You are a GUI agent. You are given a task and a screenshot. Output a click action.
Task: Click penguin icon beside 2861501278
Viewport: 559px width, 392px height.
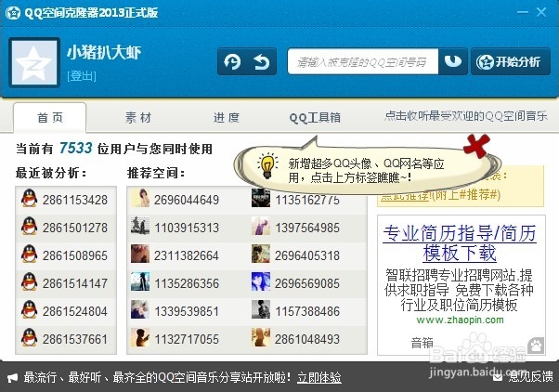coord(29,226)
